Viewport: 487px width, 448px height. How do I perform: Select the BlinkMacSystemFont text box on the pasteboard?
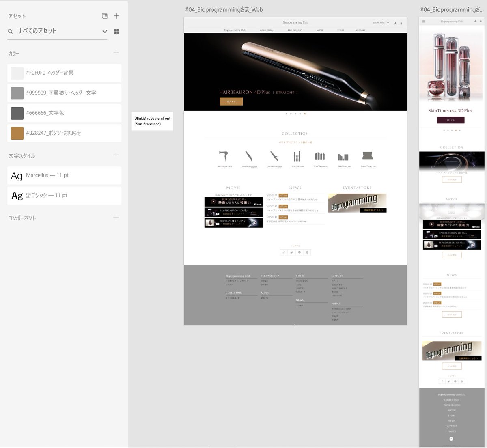153,121
